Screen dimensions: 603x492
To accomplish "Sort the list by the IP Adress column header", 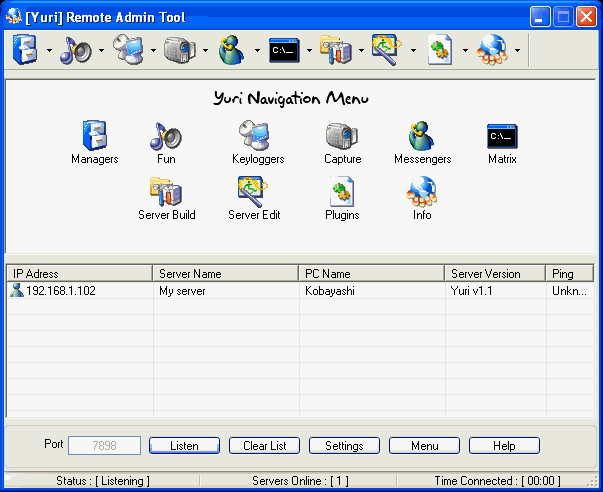I will [80, 273].
